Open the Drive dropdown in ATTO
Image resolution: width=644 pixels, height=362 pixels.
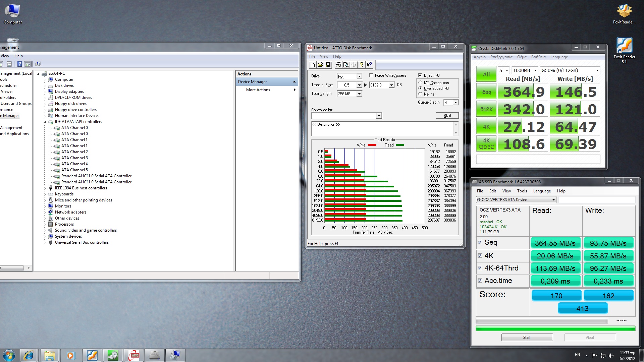pyautogui.click(x=359, y=76)
